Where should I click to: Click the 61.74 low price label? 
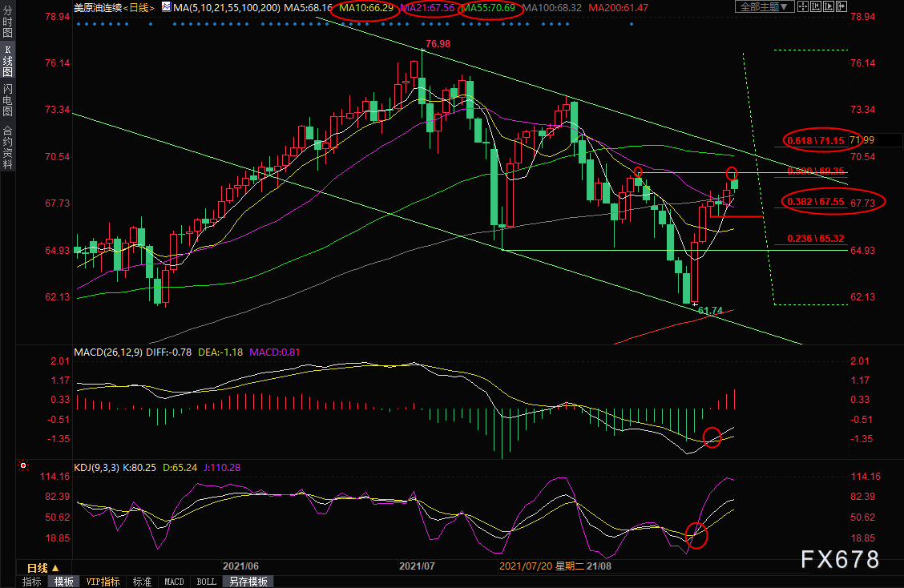click(x=710, y=311)
